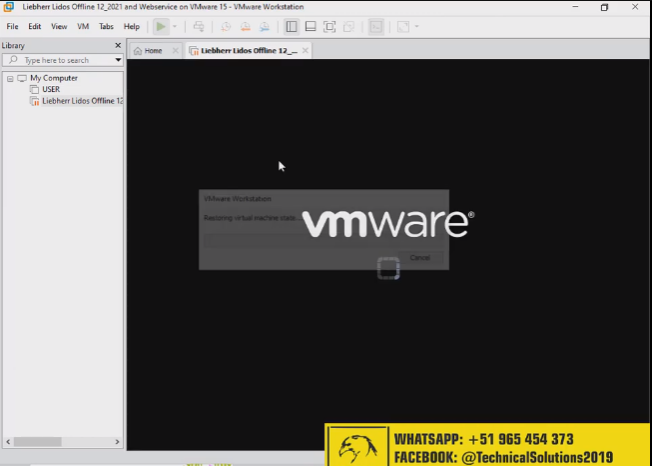Close the Liebherr Lidos Offline tab
This screenshot has width=652, height=466.
[x=305, y=50]
